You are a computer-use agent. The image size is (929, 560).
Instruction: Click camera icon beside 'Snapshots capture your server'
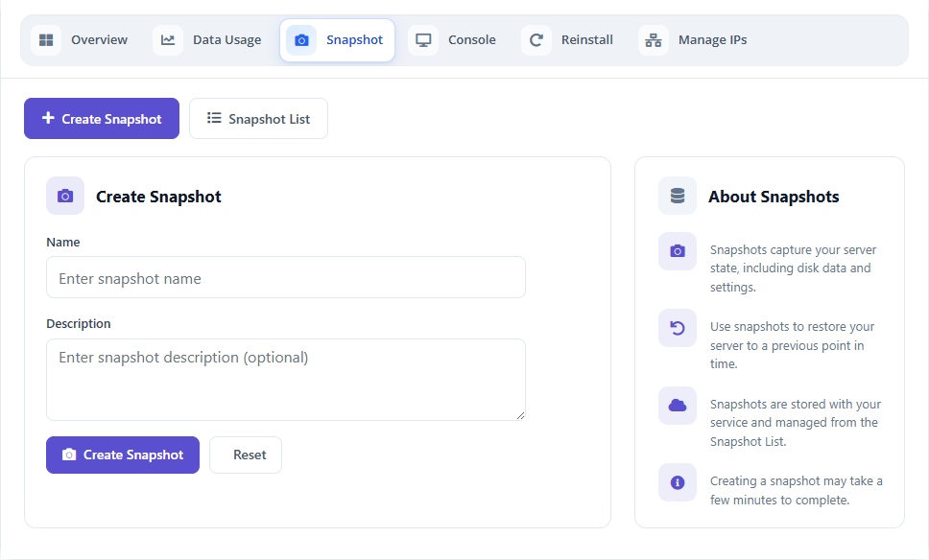pos(678,251)
